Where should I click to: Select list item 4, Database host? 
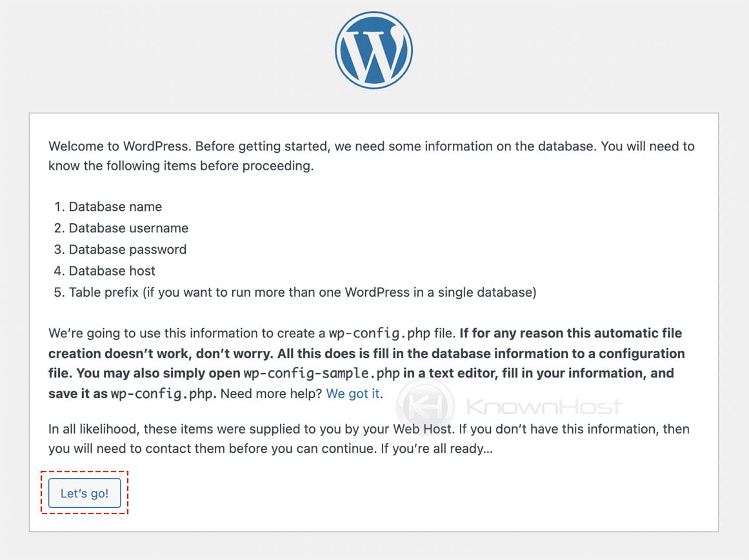click(x=111, y=271)
